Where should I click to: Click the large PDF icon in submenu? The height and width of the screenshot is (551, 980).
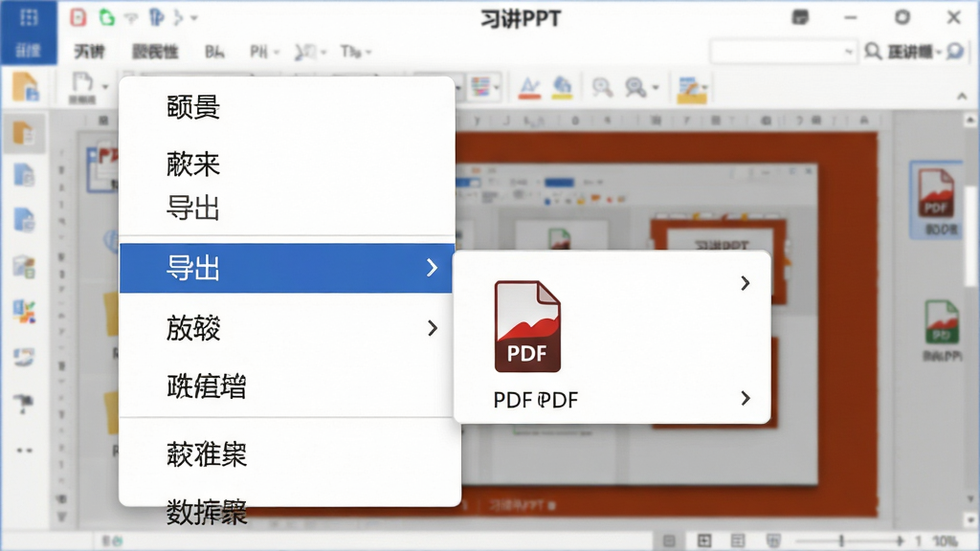point(527,327)
